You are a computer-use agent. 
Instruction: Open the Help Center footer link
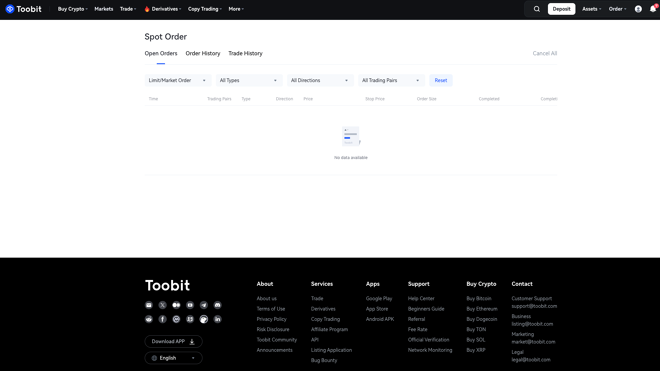point(421,299)
